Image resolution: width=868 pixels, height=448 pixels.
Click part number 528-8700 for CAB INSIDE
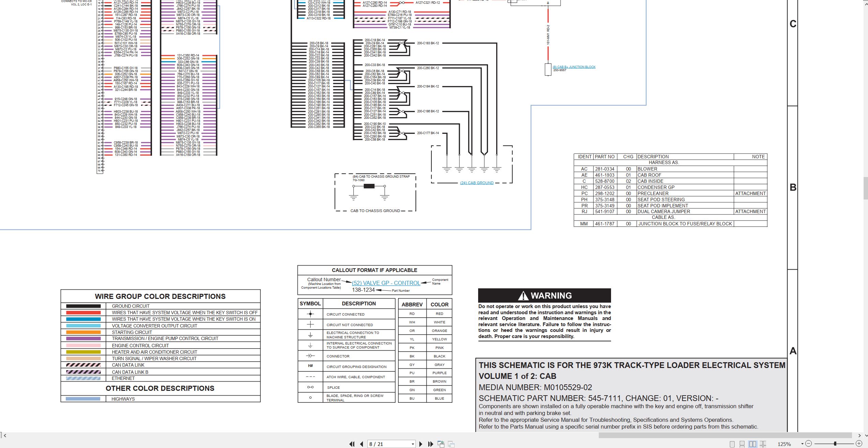point(605,181)
